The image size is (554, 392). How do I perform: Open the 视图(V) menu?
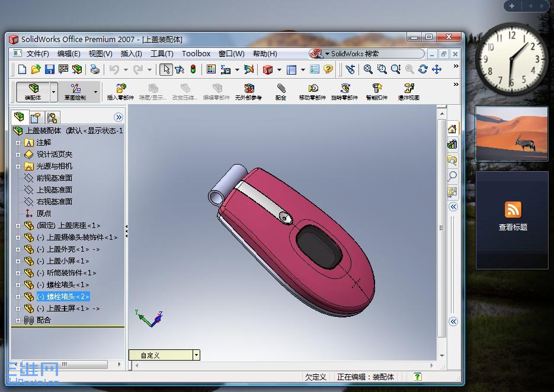(x=100, y=54)
